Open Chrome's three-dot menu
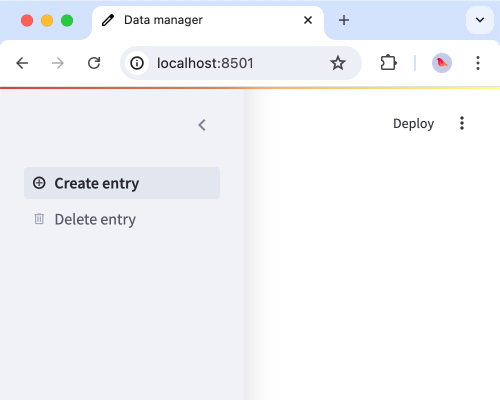 click(x=478, y=63)
